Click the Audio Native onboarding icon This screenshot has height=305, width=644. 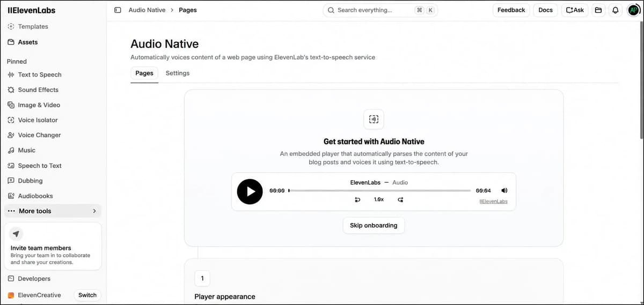click(374, 119)
